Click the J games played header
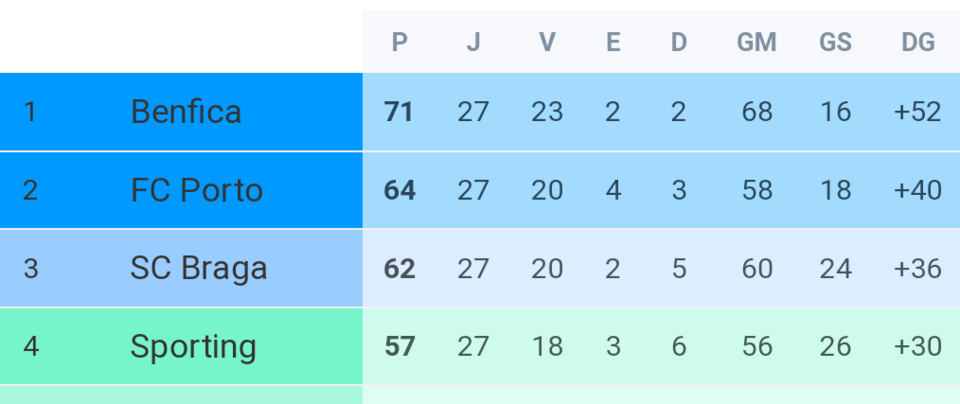Image resolution: width=960 pixels, height=404 pixels. [473, 42]
